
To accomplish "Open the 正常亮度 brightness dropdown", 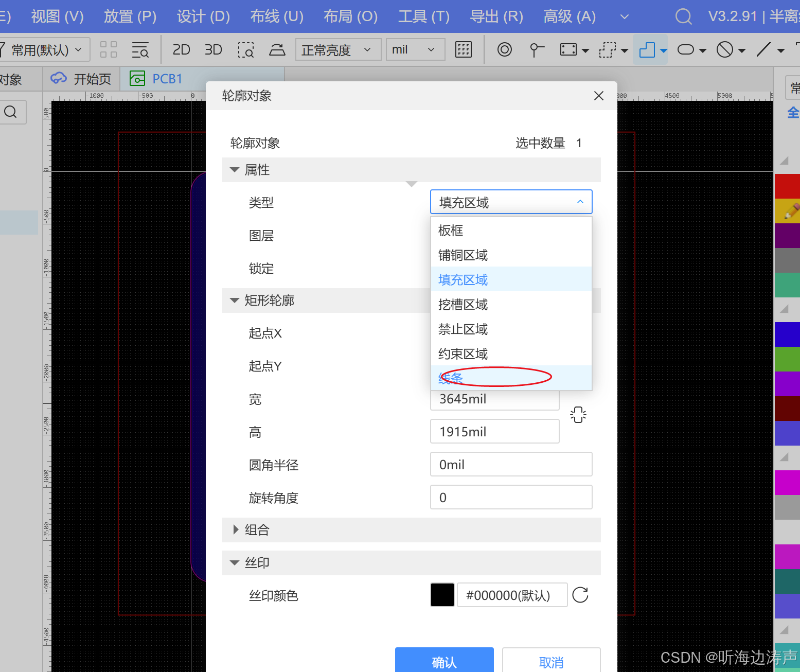I will point(338,50).
